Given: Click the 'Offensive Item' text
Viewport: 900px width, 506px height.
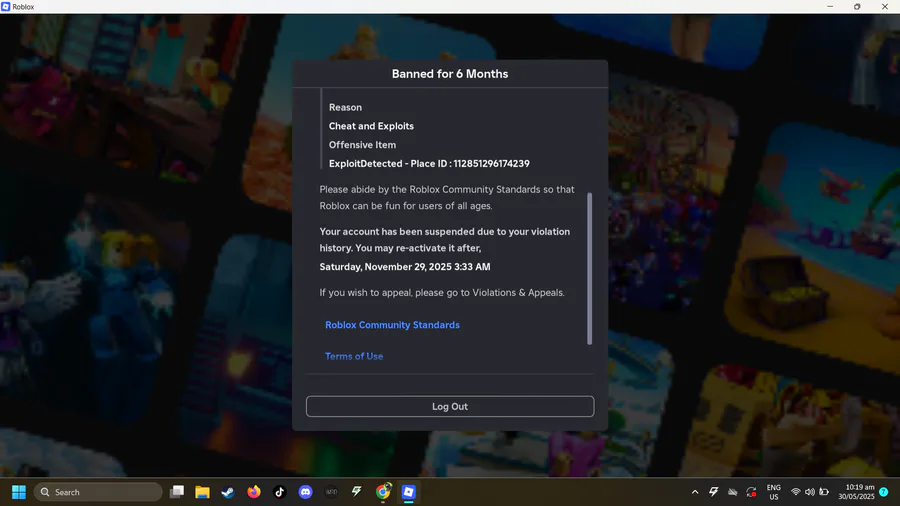Looking at the screenshot, I should click(362, 145).
